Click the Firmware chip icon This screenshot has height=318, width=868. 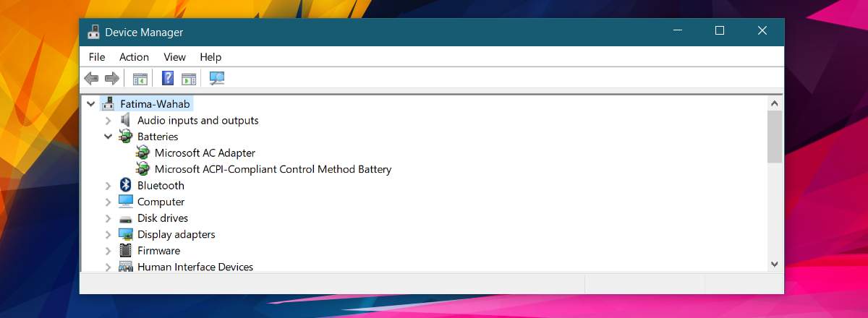coord(126,251)
